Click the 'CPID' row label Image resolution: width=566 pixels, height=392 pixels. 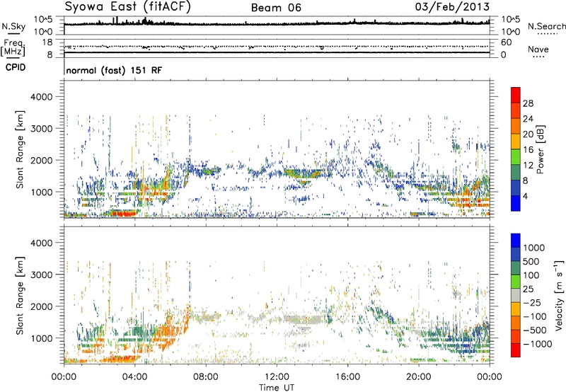pyautogui.click(x=16, y=67)
